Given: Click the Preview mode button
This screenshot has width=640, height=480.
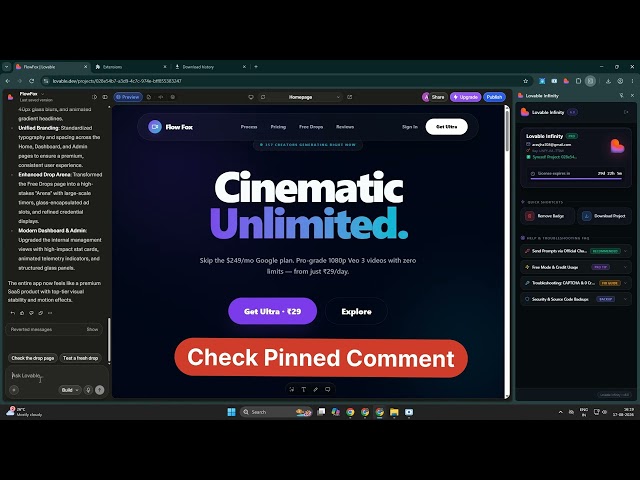Looking at the screenshot, I should [x=128, y=97].
